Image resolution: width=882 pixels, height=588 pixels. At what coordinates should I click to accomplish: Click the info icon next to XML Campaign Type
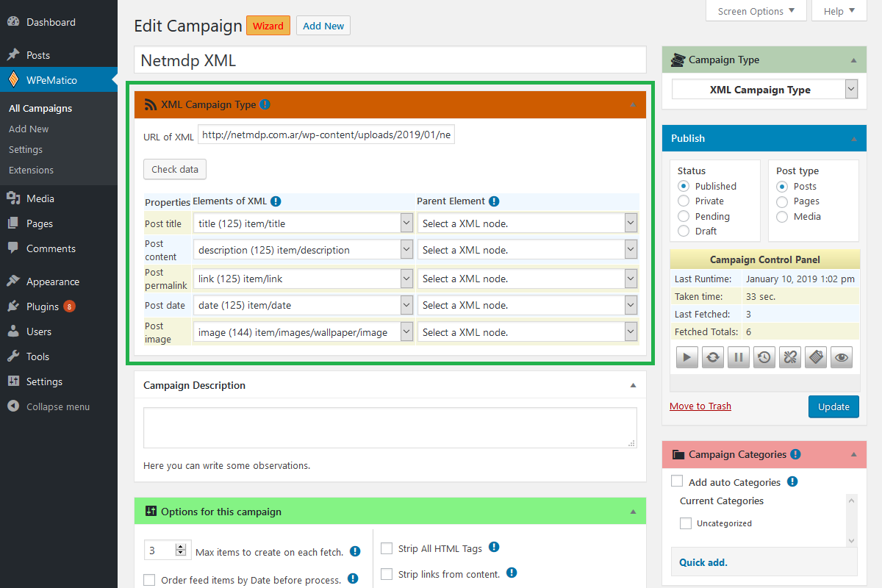click(x=265, y=104)
